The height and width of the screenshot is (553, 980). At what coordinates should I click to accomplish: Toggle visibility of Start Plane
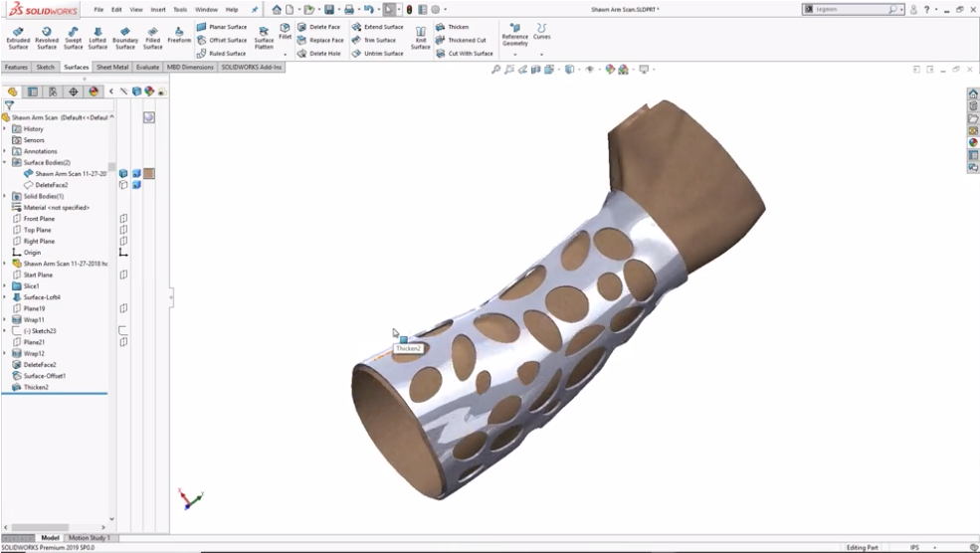tap(123, 275)
